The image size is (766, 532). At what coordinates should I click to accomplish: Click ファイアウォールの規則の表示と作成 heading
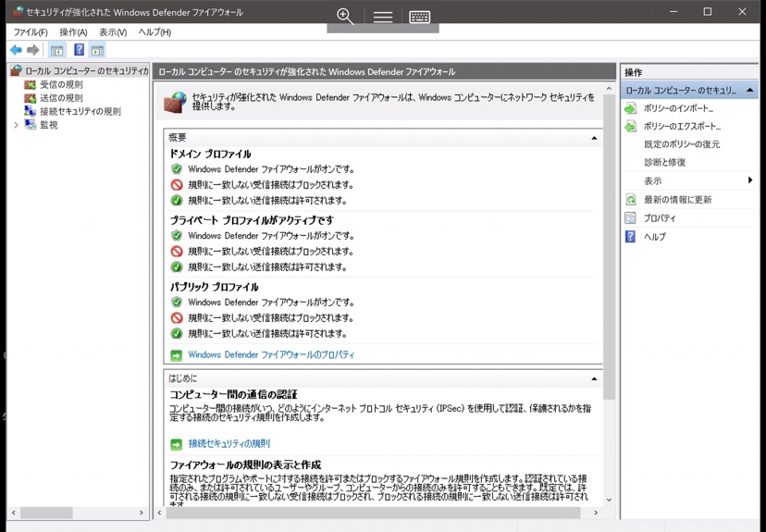pyautogui.click(x=245, y=464)
